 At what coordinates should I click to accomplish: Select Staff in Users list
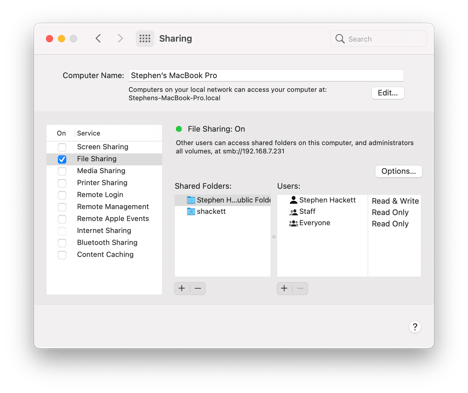point(307,211)
